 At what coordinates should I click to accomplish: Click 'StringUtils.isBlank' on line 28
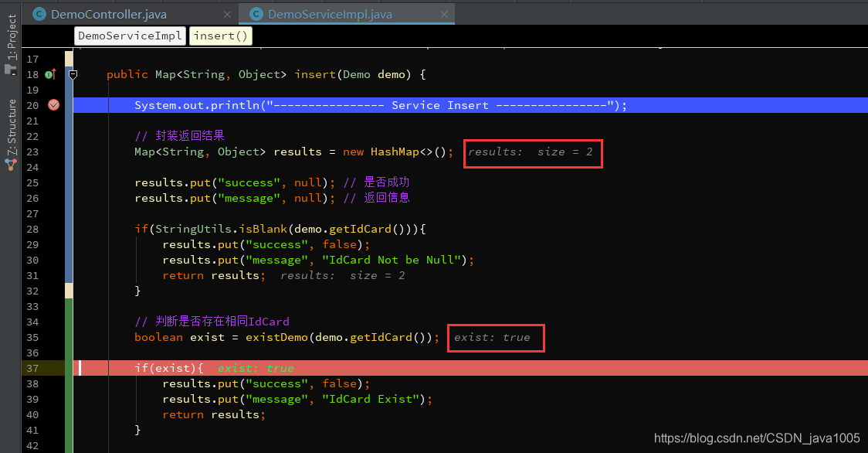pyautogui.click(x=222, y=229)
